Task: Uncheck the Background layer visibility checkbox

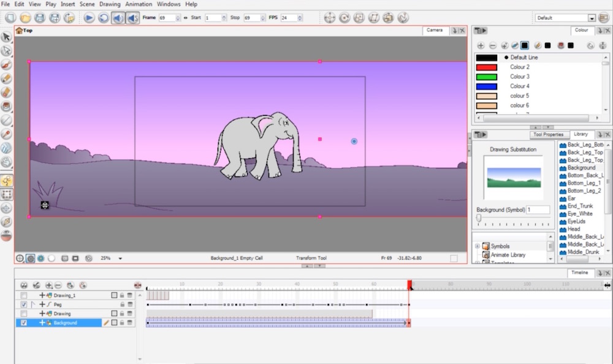Action: click(25, 322)
